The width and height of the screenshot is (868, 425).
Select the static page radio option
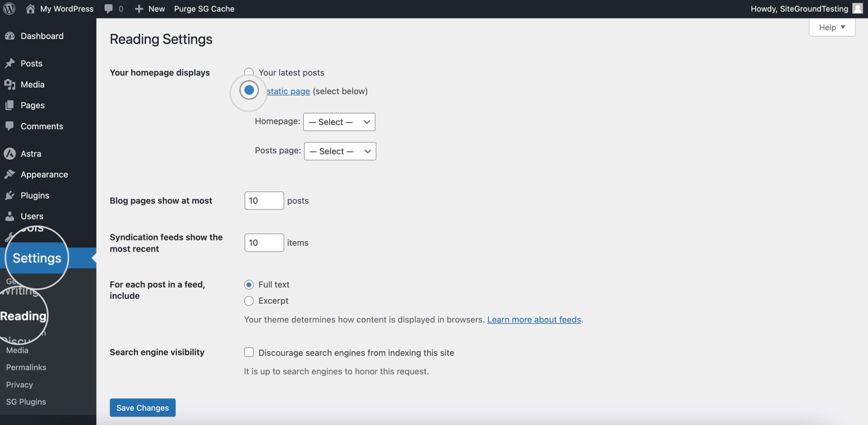point(249,90)
